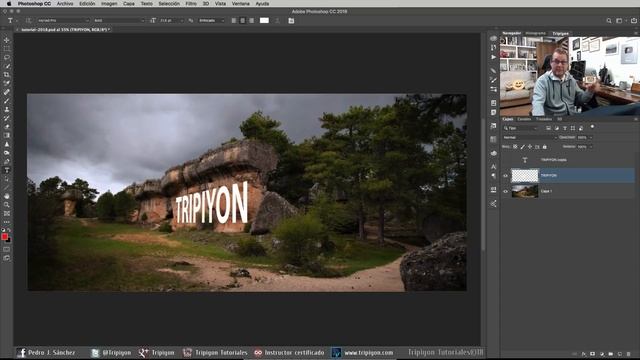The width and height of the screenshot is (640, 360).
Task: Open the Edit Toolbar three-dots button
Action: [7, 222]
